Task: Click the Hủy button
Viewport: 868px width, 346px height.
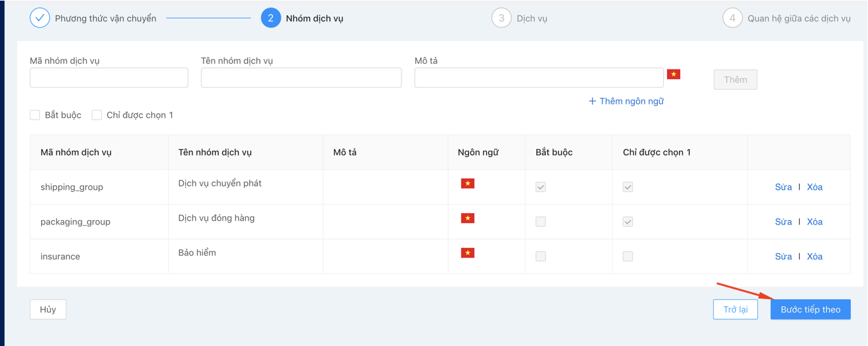Action: (48, 309)
